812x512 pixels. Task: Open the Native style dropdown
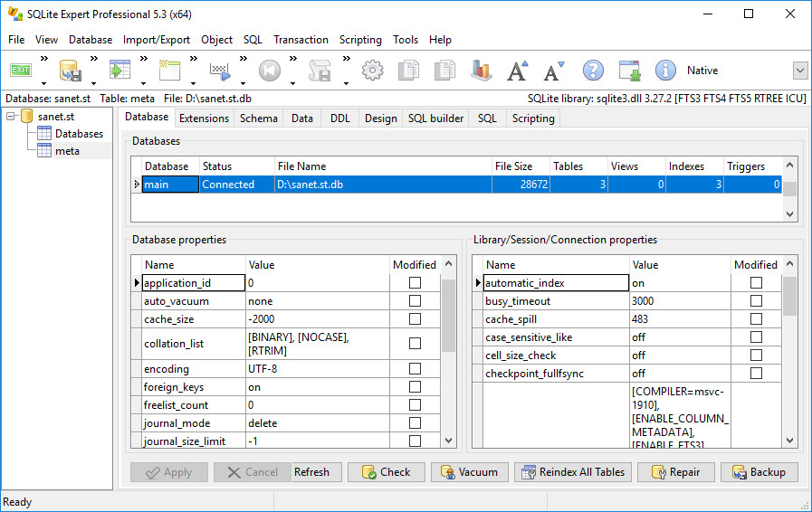coord(800,71)
